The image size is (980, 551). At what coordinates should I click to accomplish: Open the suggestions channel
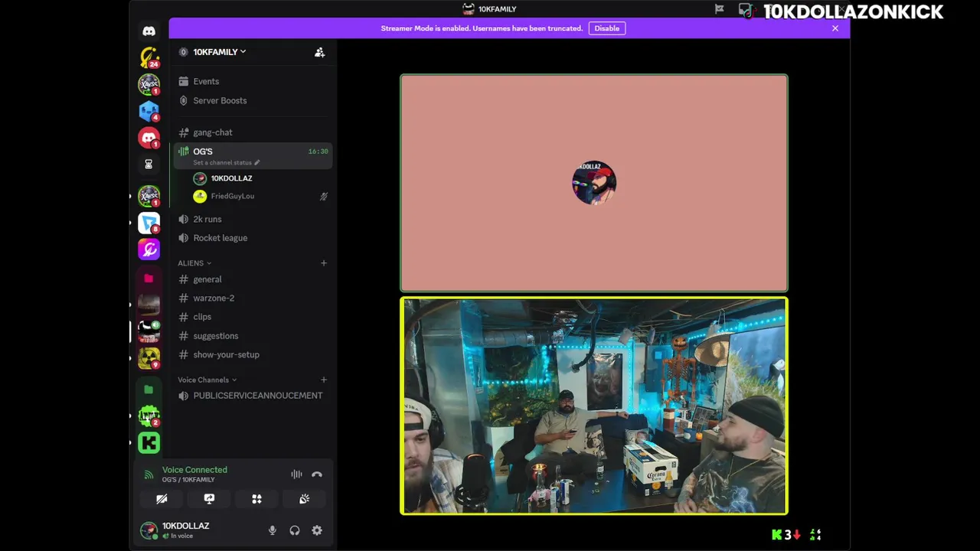253,336
